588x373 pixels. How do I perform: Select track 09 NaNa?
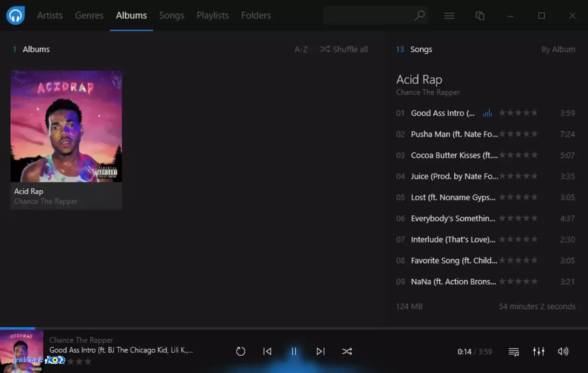click(x=485, y=282)
